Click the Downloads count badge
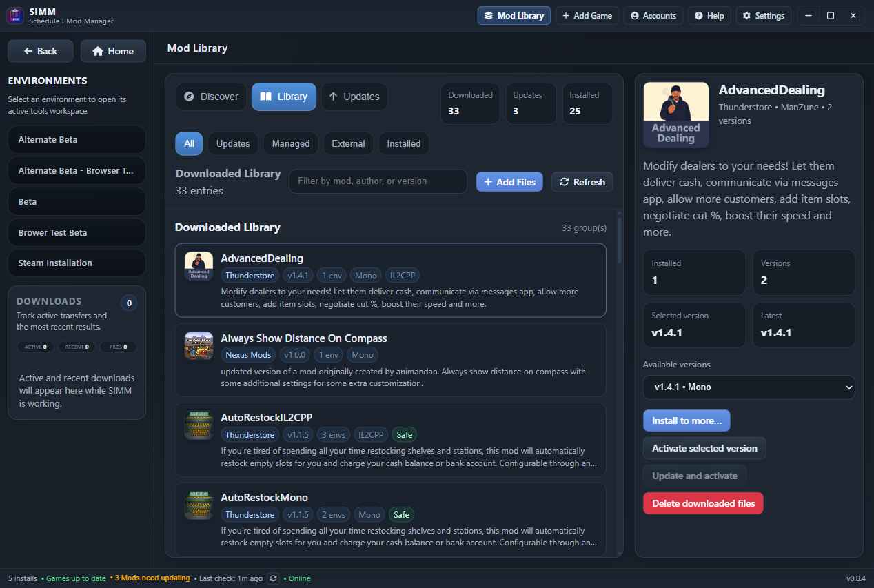874x588 pixels. coord(129,303)
